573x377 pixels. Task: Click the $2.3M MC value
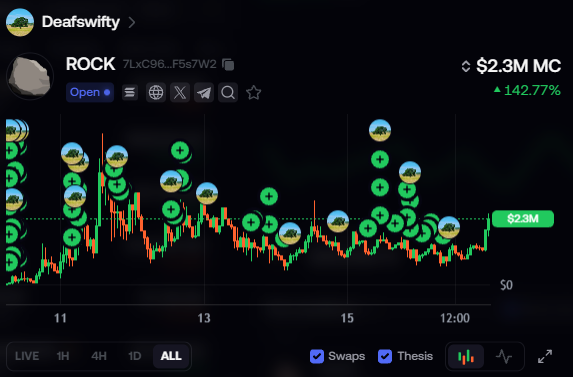(519, 66)
